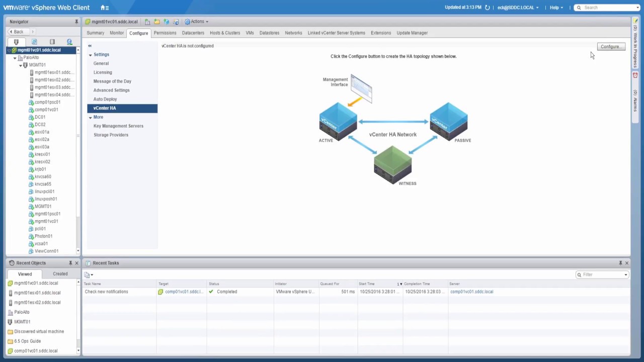The width and height of the screenshot is (644, 362).
Task: Click the third toolbar icon beside New Folder
Action: [x=166, y=22]
